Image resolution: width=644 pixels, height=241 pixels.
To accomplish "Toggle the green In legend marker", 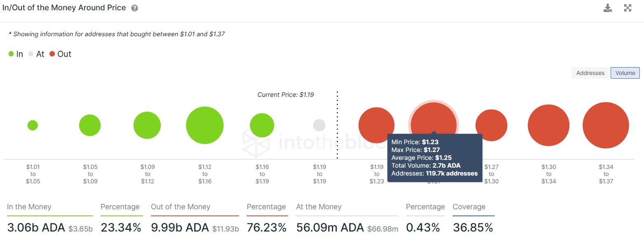I will 11,54.
